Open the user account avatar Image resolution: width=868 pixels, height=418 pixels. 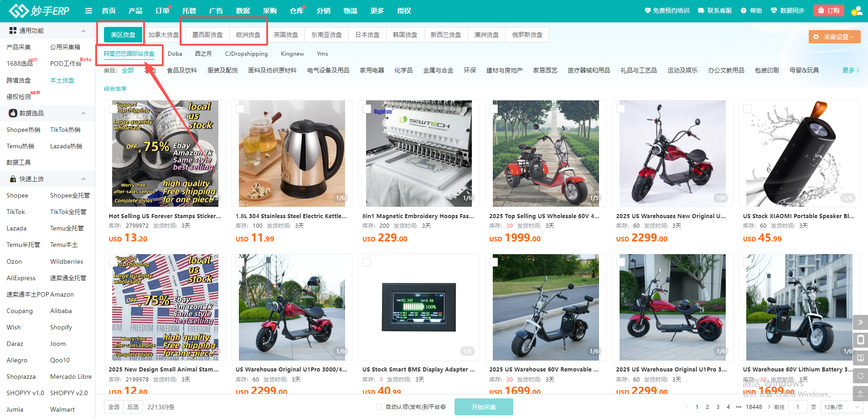pyautogui.click(x=857, y=10)
